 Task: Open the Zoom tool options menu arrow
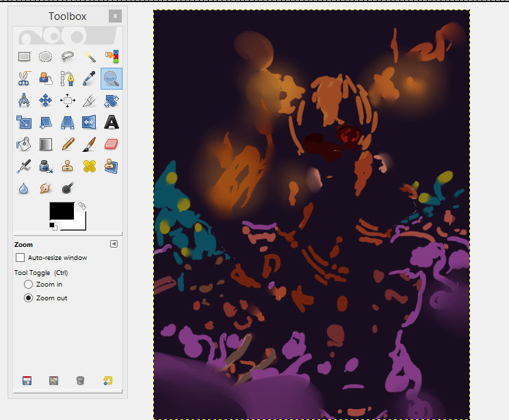coord(114,244)
